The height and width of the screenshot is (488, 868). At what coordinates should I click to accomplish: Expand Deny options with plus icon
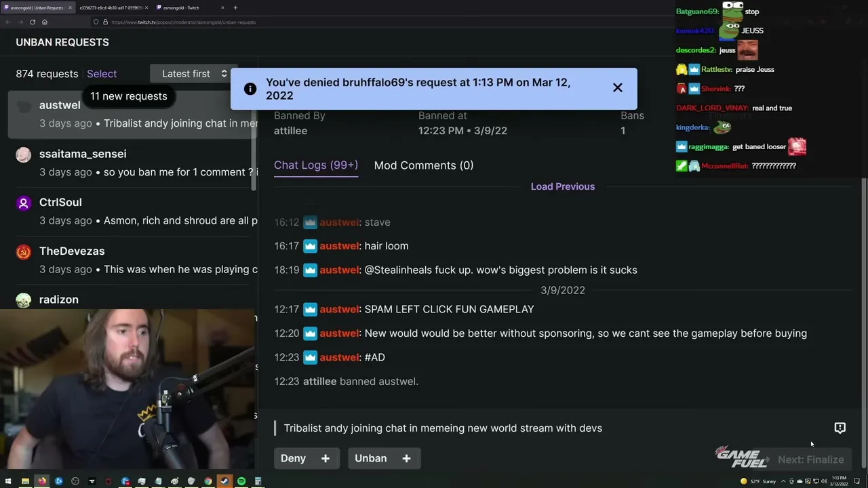coord(325,458)
